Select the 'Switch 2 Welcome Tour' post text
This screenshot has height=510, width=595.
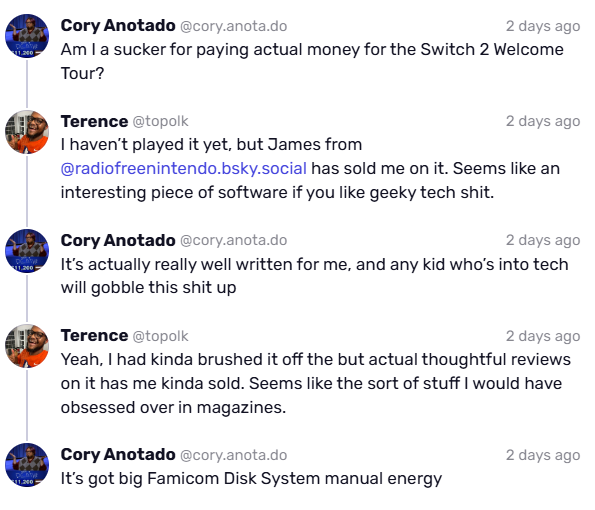click(x=312, y=61)
